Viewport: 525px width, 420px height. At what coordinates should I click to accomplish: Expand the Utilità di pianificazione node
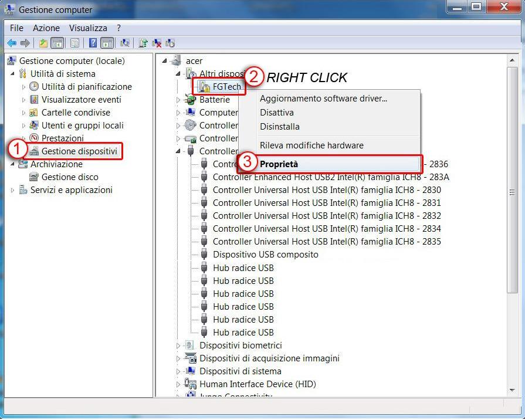24,87
